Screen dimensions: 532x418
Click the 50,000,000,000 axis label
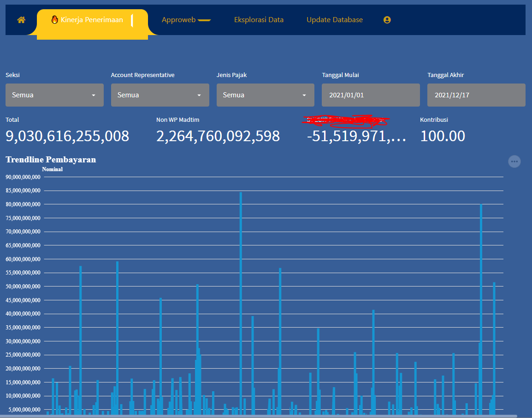(23, 286)
